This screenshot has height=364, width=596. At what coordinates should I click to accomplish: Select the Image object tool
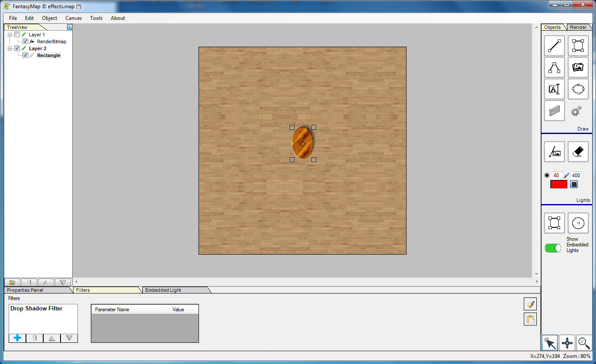coord(578,67)
